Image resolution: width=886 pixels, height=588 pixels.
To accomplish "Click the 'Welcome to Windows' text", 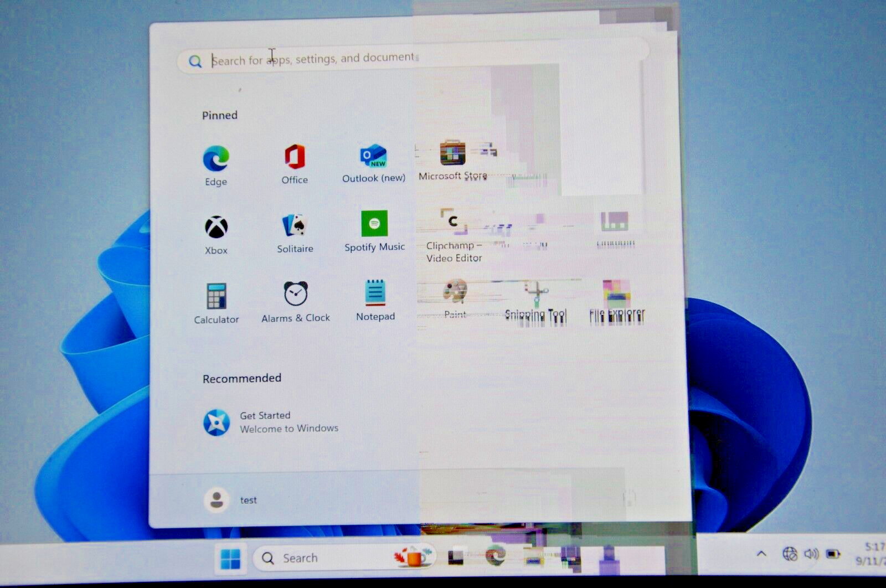I will [289, 429].
